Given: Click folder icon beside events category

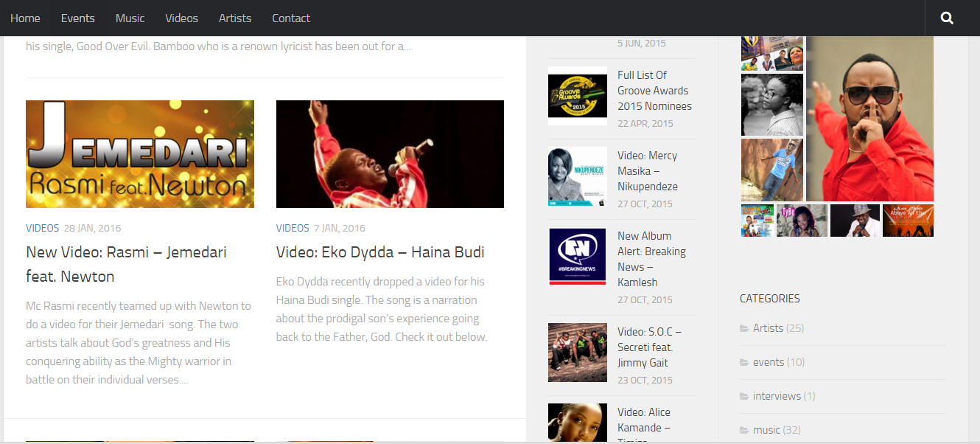Looking at the screenshot, I should click(x=744, y=362).
